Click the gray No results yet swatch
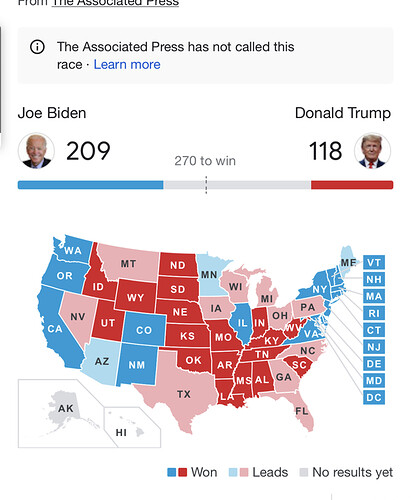The height and width of the screenshot is (500, 411). [304, 472]
